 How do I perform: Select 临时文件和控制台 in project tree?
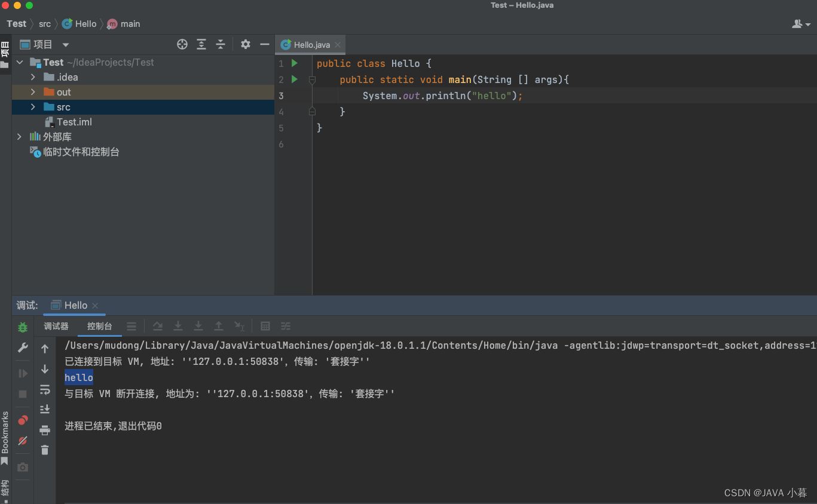tap(81, 152)
